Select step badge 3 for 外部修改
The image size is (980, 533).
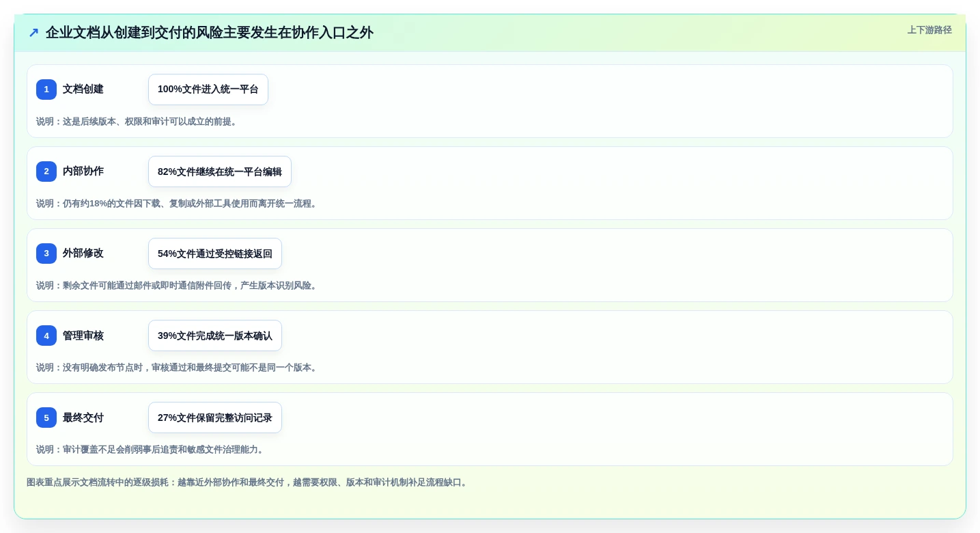(46, 254)
